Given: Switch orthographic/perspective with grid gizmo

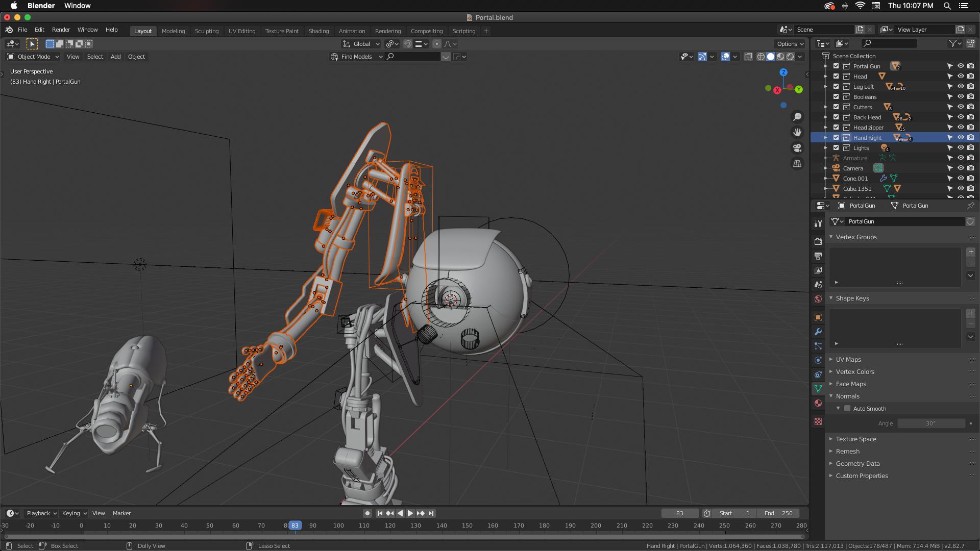Looking at the screenshot, I should point(797,164).
